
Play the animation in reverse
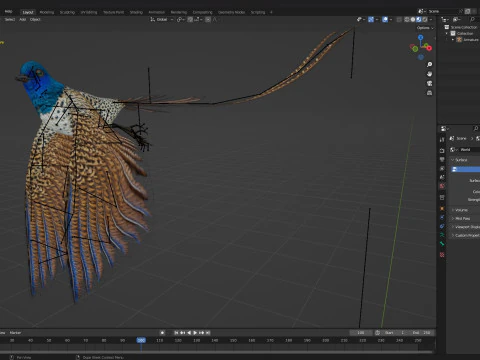coord(189,333)
